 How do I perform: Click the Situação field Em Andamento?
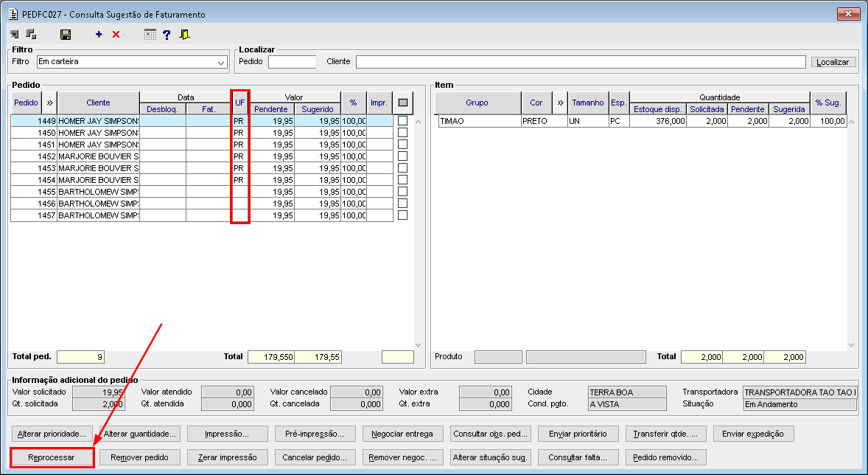click(800, 404)
